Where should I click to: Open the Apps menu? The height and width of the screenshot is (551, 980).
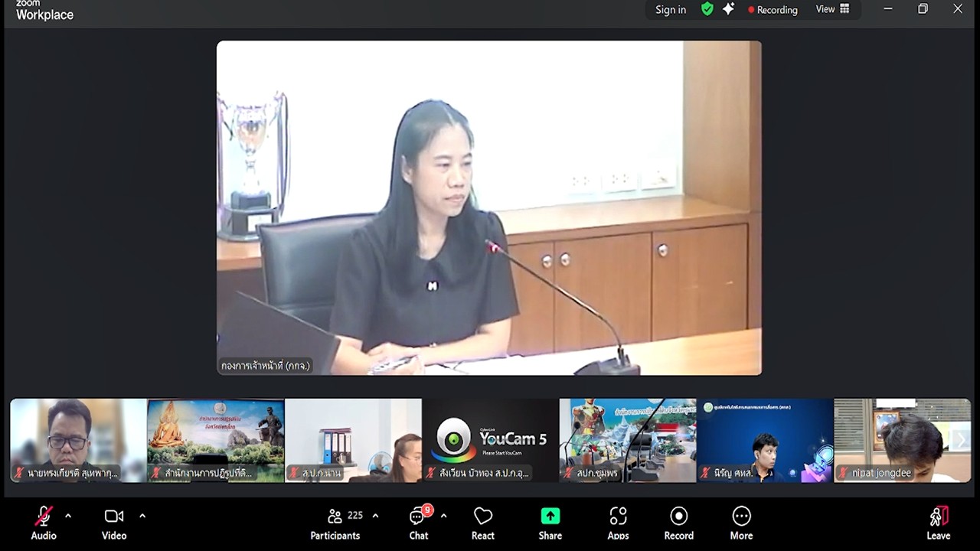pyautogui.click(x=618, y=523)
